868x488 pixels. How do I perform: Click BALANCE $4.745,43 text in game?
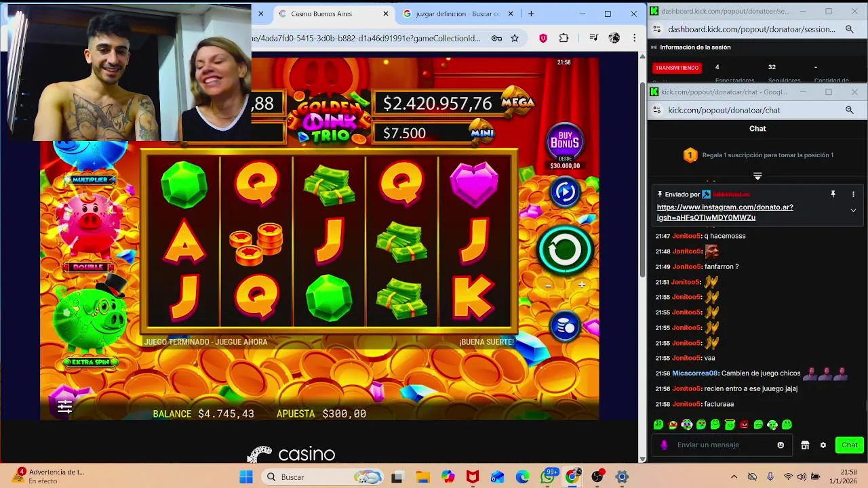pos(203,413)
